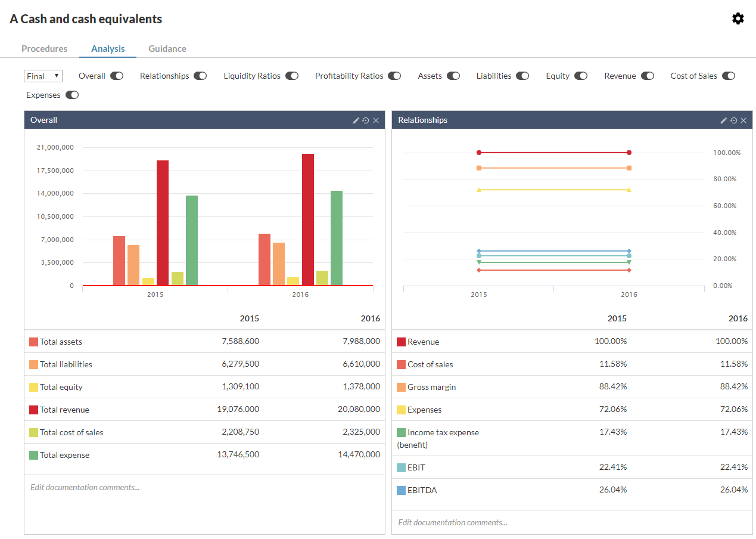Screen dimensions: 756x539
Task: Remove the Overall panel with its X icon
Action: (376, 120)
